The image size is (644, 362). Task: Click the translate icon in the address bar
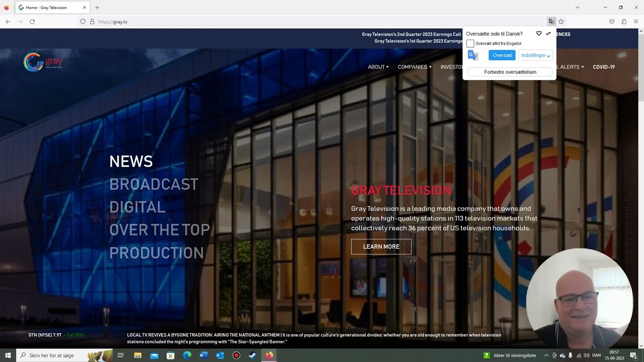(x=551, y=22)
